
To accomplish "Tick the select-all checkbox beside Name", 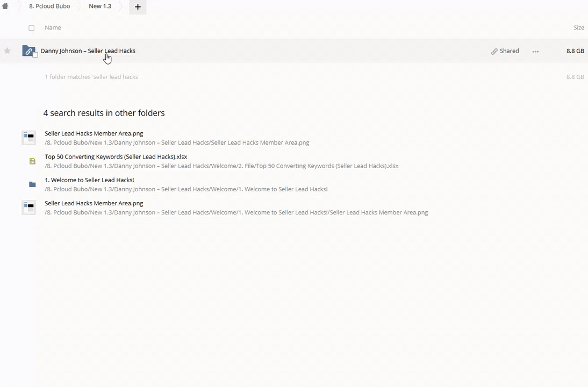I will pyautogui.click(x=31, y=28).
